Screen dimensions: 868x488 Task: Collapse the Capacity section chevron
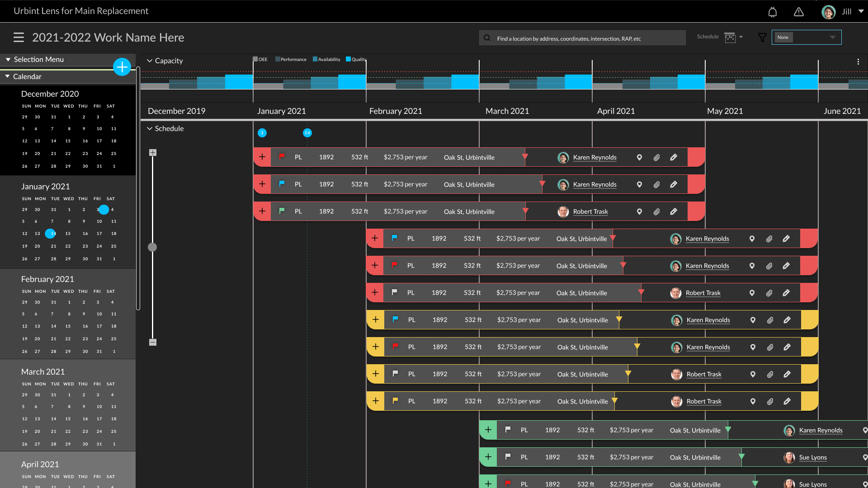[x=150, y=61]
